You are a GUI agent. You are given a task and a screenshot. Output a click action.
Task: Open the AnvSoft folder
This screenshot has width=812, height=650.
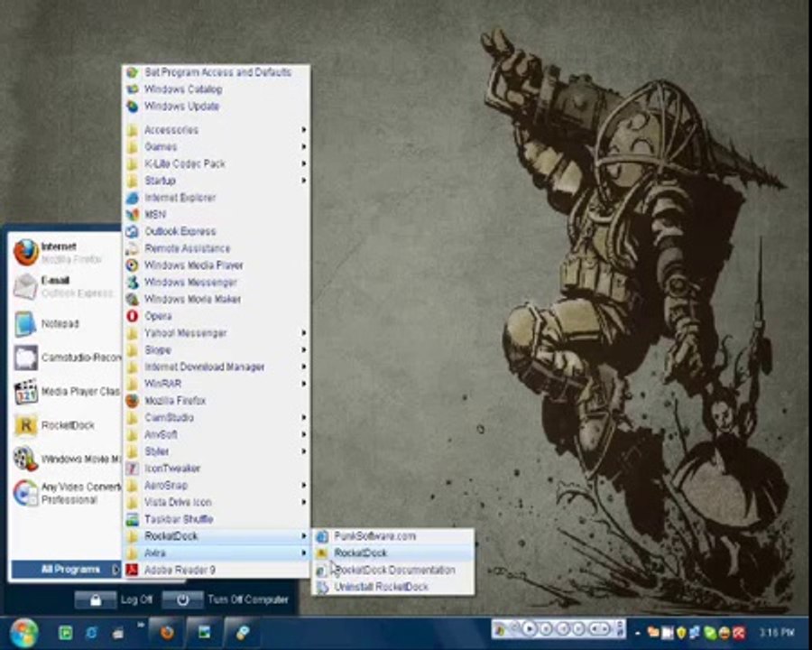217,434
